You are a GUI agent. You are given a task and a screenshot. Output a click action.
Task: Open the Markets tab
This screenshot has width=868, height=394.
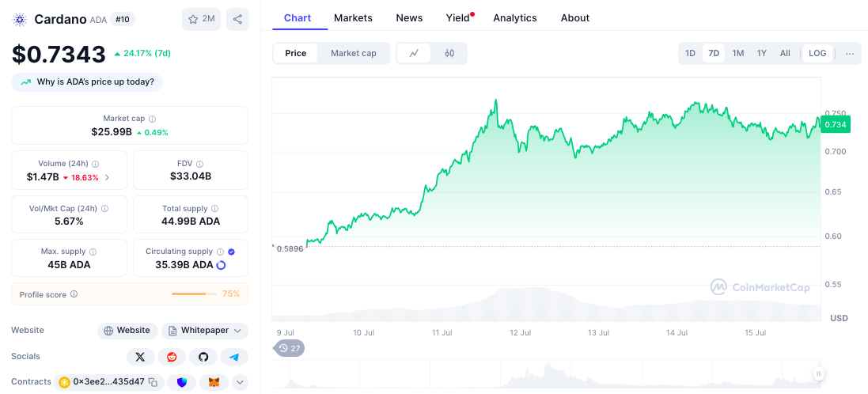[x=353, y=17]
